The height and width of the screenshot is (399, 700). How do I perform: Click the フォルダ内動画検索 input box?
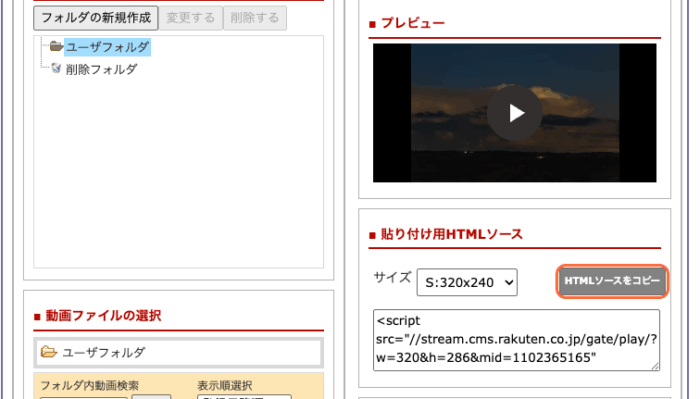pyautogui.click(x=84, y=397)
